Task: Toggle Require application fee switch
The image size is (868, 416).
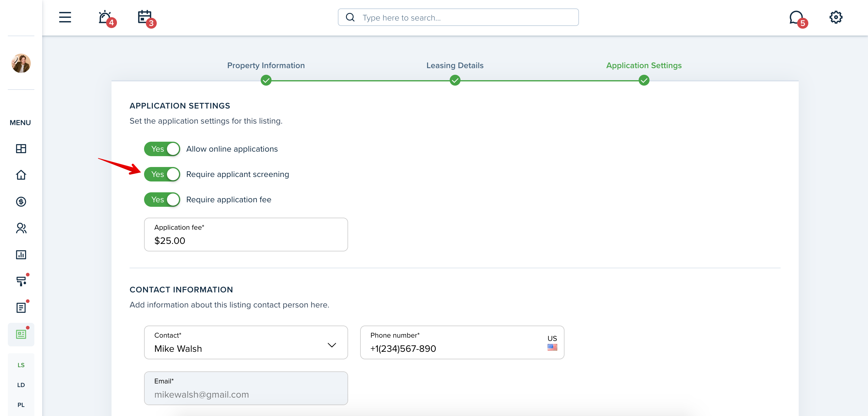Action: tap(162, 199)
